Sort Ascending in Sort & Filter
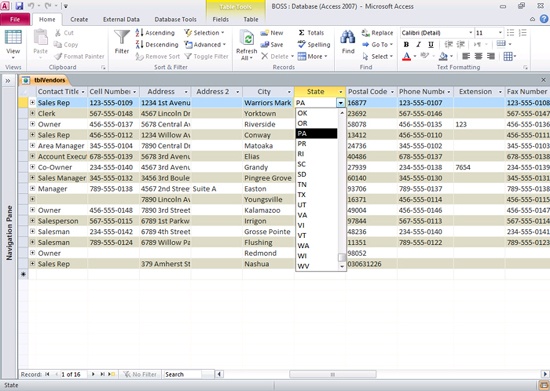550x391 pixels. tap(155, 33)
